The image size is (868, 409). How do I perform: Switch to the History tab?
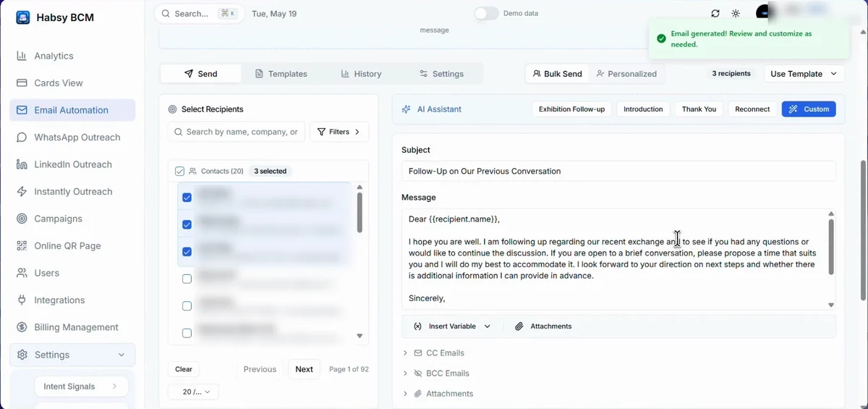362,74
